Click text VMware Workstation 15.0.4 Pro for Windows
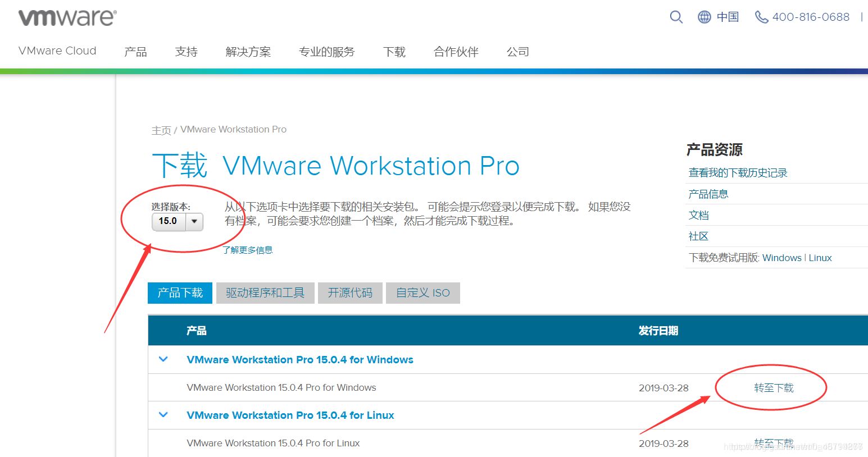Viewport: 868px width, 457px height. 281,387
